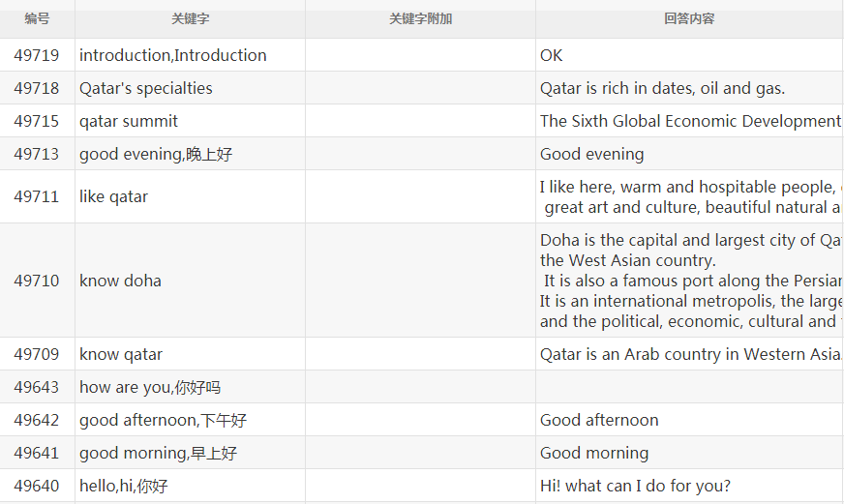Select the row number 49710 cell
The image size is (844, 504).
point(37,281)
